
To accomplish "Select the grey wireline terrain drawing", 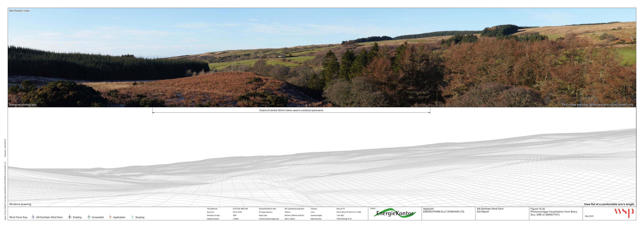I will click(x=322, y=168).
